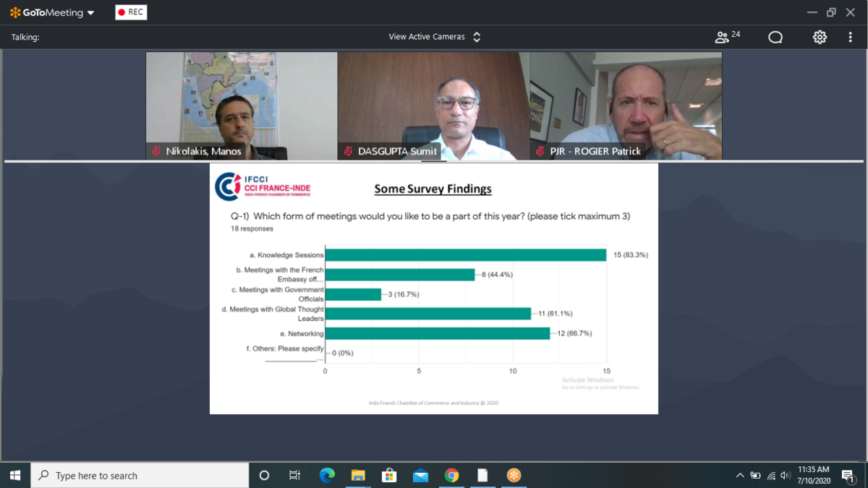Image resolution: width=868 pixels, height=488 pixels.
Task: Launch Google Chrome from the taskbar
Action: tap(451, 475)
